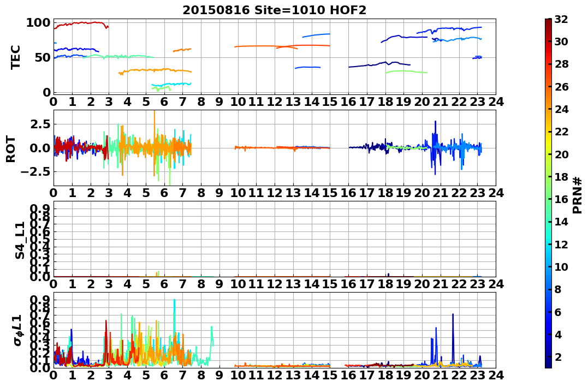Click hour 6 tick under the S4_L1 panel
Image resolution: width=588 pixels, height=387 pixels.
164,284
